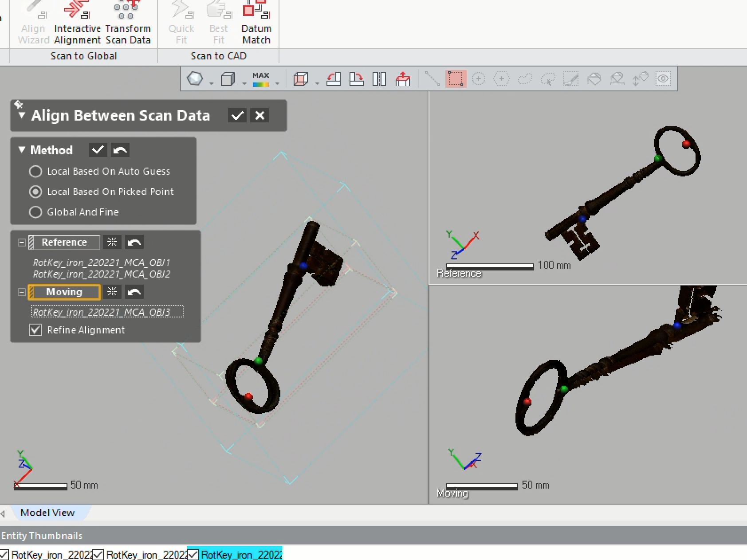Switch to the Model View tab
This screenshot has width=747, height=560.
tap(47, 513)
